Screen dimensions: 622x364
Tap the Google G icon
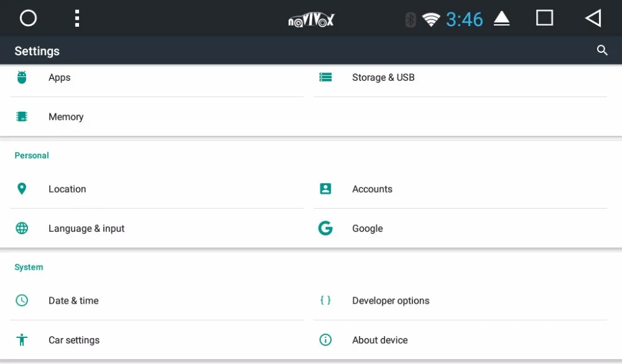click(x=325, y=228)
